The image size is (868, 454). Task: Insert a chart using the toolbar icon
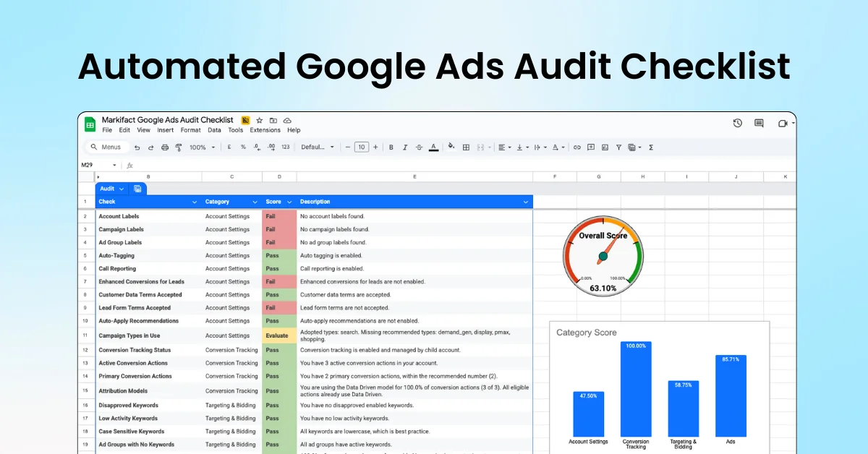605,147
